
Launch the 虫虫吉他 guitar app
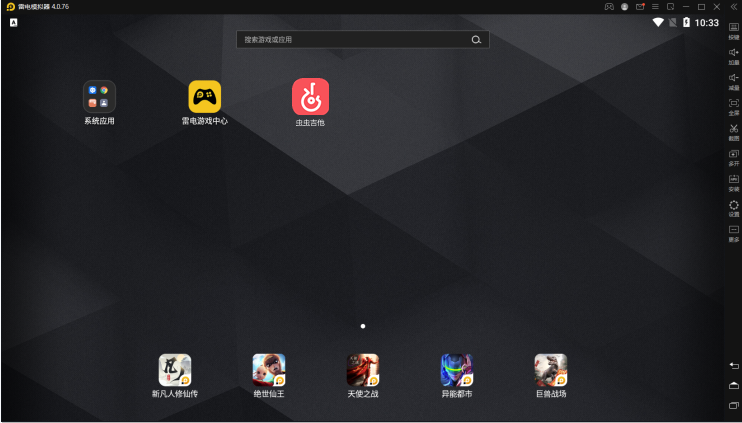310,97
